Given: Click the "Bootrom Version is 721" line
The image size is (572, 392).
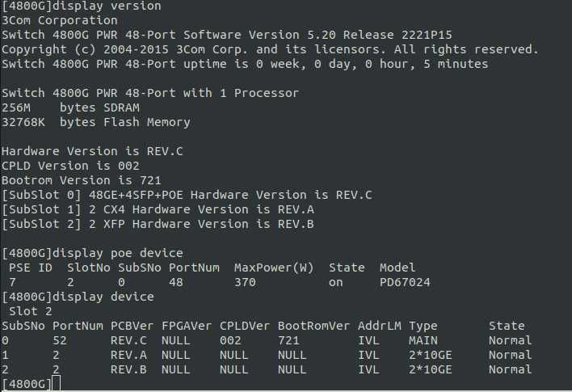Looking at the screenshot, I should click(x=82, y=180).
